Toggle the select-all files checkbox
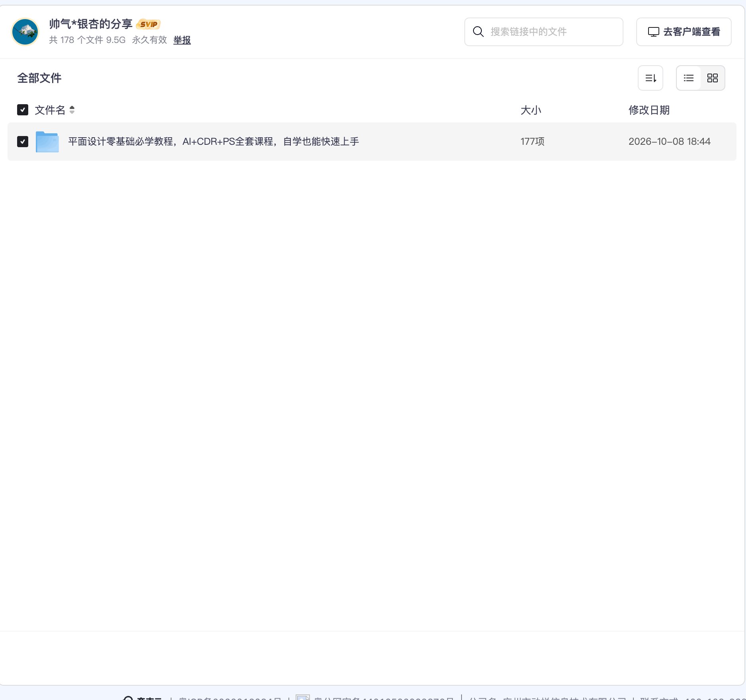This screenshot has height=700, width=746. [x=23, y=110]
